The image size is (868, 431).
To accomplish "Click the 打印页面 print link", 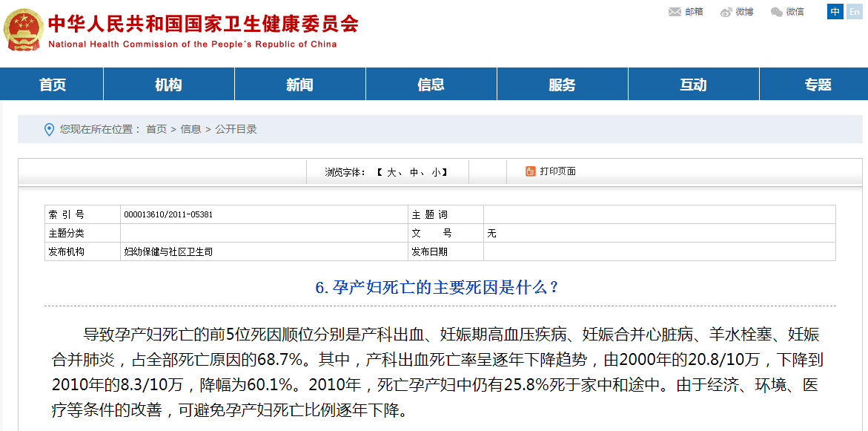I will point(557,171).
